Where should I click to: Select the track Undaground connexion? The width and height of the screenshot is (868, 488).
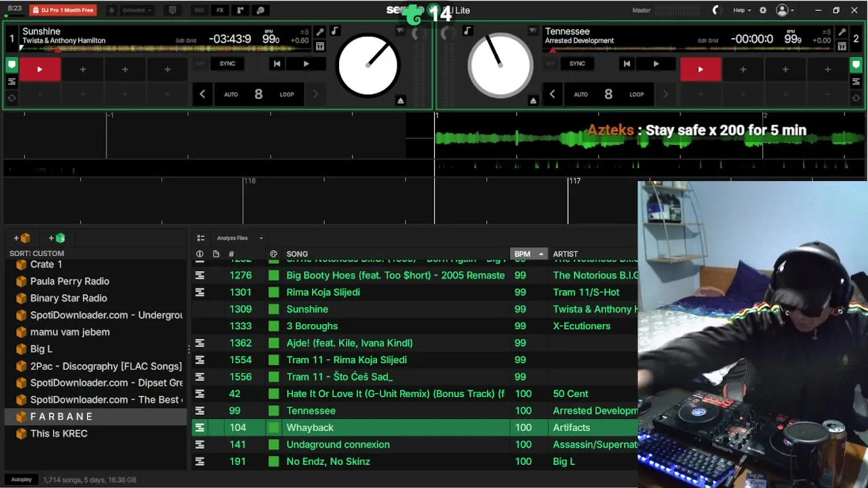click(338, 445)
